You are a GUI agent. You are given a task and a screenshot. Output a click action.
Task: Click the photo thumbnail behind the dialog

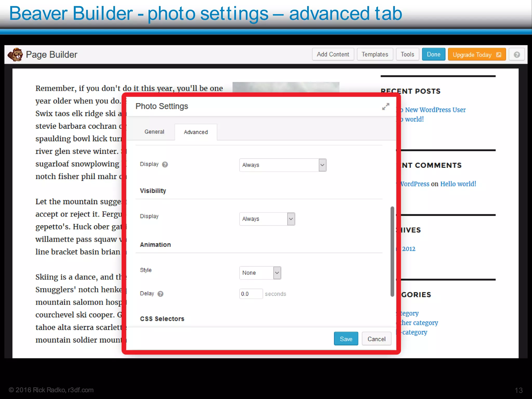pyautogui.click(x=286, y=87)
